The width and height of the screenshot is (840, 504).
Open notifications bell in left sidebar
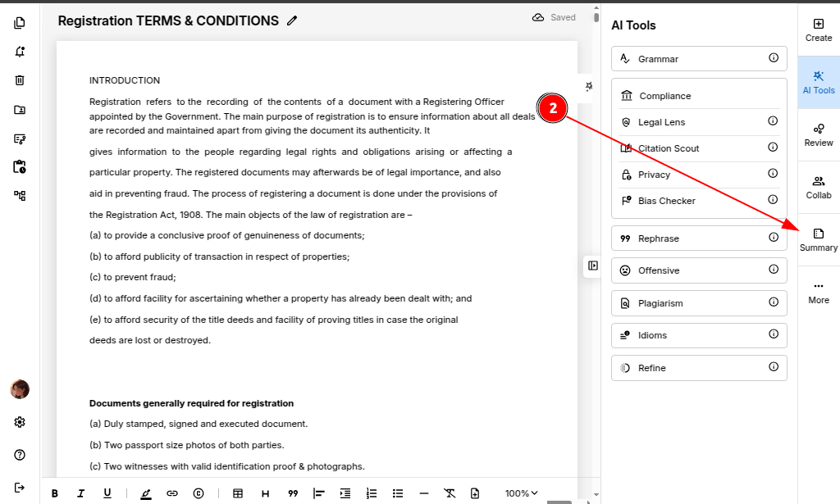[20, 51]
